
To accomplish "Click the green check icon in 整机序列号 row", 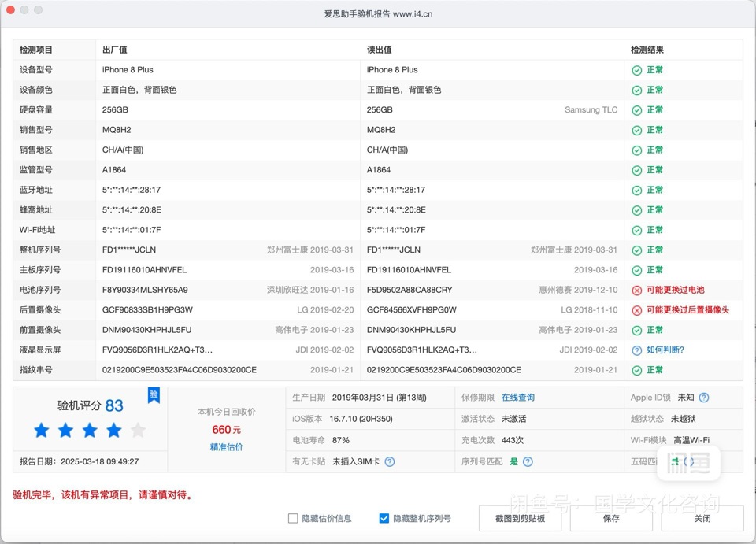I will (x=636, y=250).
